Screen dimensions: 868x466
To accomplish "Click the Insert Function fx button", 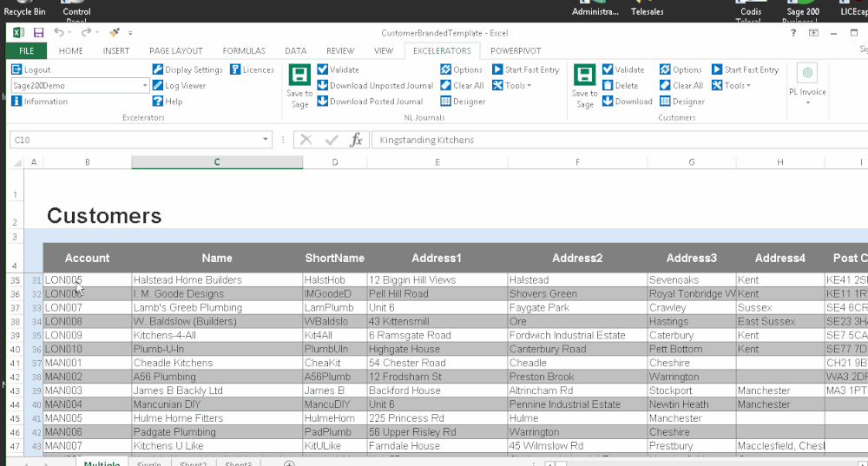I will coord(356,140).
